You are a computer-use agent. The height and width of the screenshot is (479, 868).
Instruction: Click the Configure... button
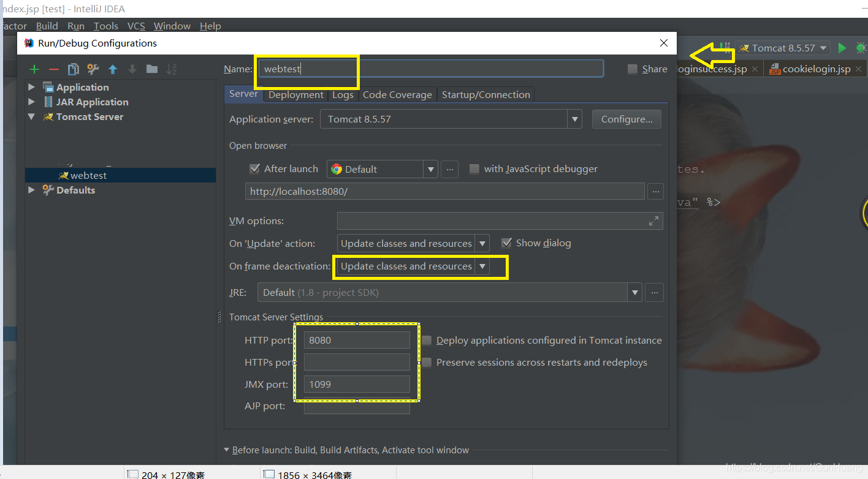tap(626, 119)
